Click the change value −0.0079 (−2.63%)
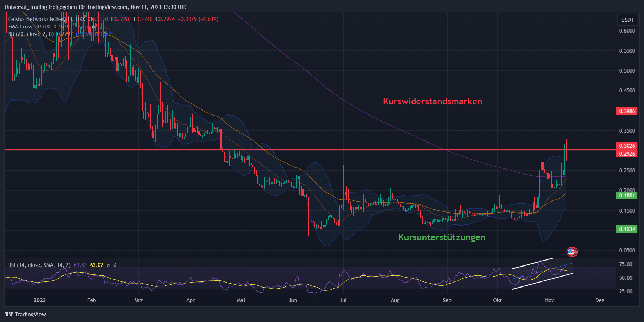The image size is (644, 322). (198, 19)
